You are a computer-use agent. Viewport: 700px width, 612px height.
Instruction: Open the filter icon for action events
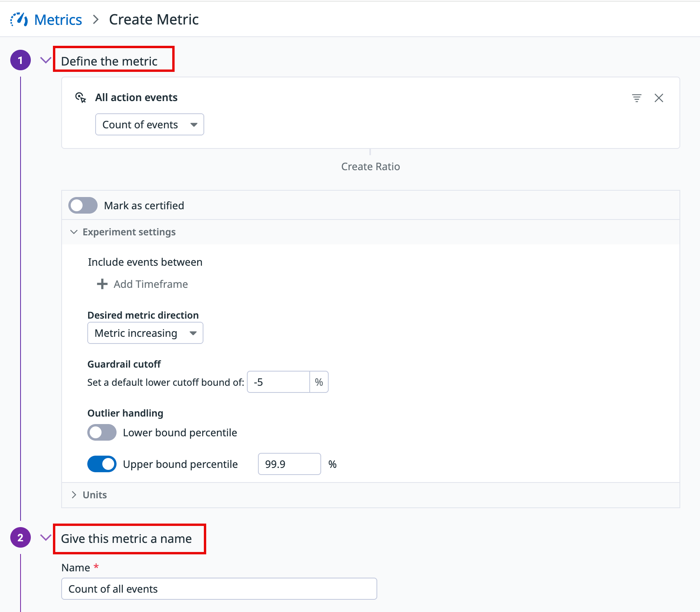click(636, 98)
